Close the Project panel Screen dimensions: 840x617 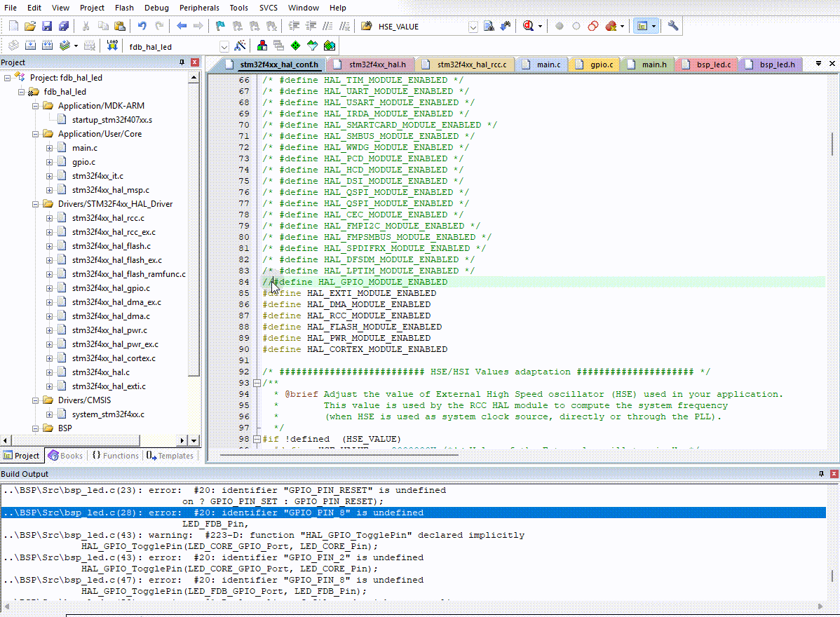tap(195, 62)
